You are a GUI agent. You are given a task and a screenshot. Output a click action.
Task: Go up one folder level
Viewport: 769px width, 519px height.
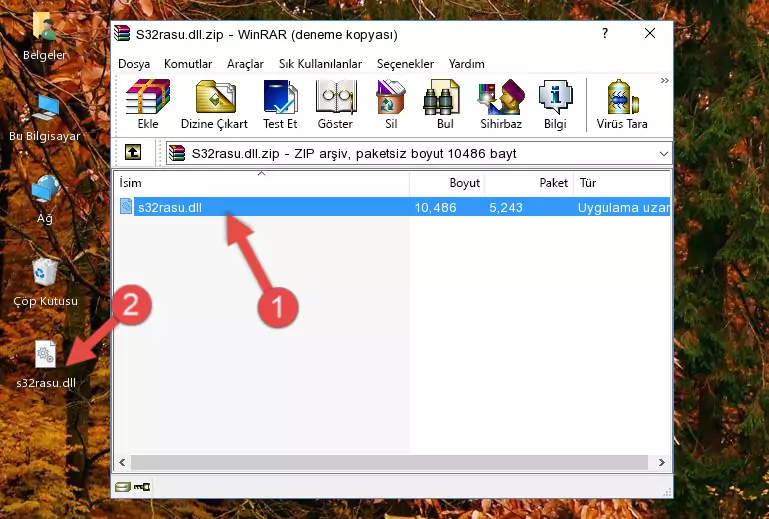(x=133, y=153)
